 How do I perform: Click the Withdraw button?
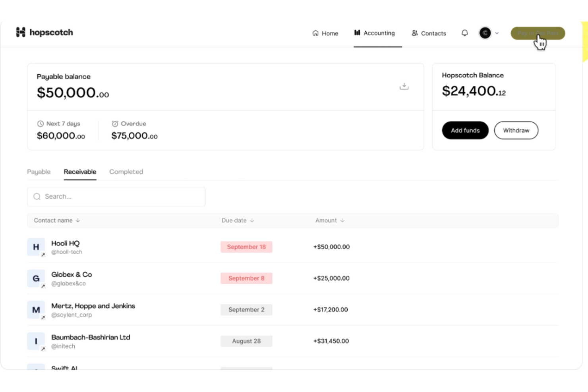click(x=516, y=130)
